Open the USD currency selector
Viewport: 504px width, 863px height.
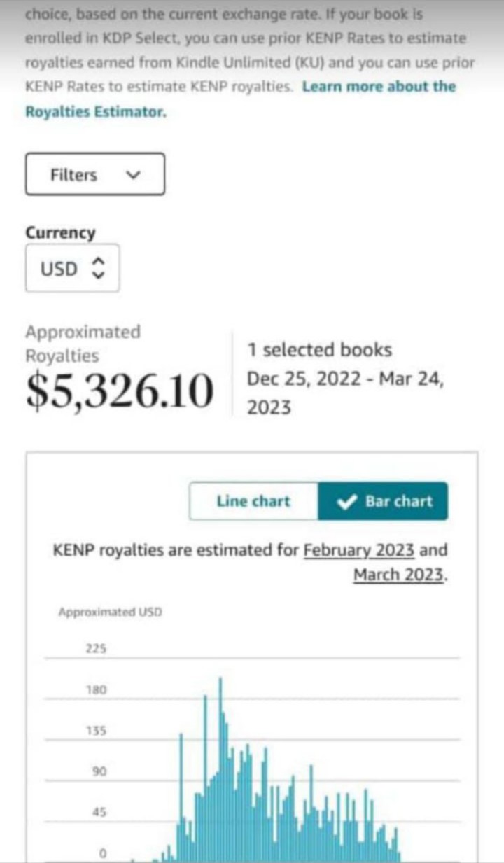pyautogui.click(x=72, y=268)
